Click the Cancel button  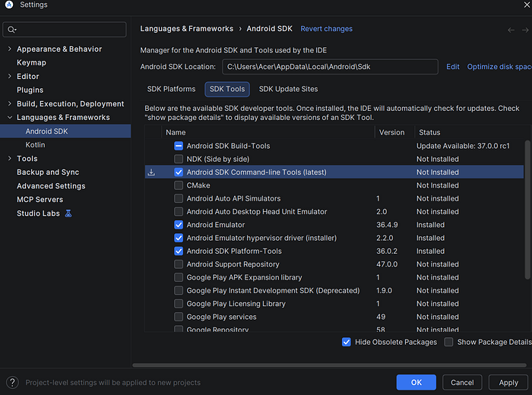(x=462, y=382)
